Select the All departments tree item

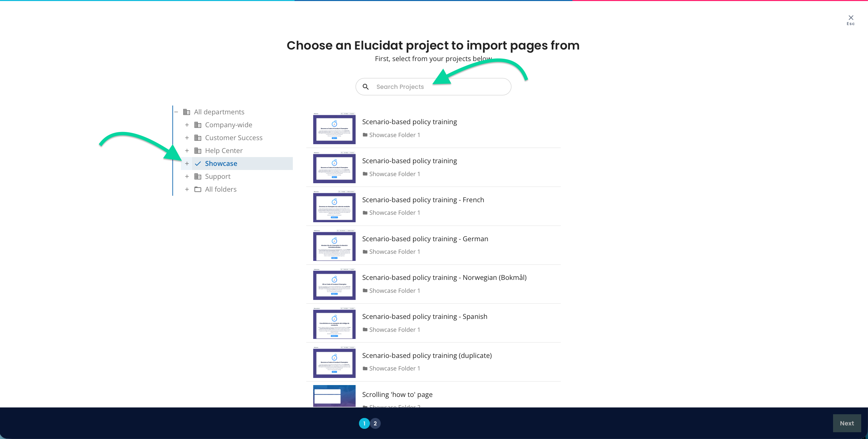219,112
